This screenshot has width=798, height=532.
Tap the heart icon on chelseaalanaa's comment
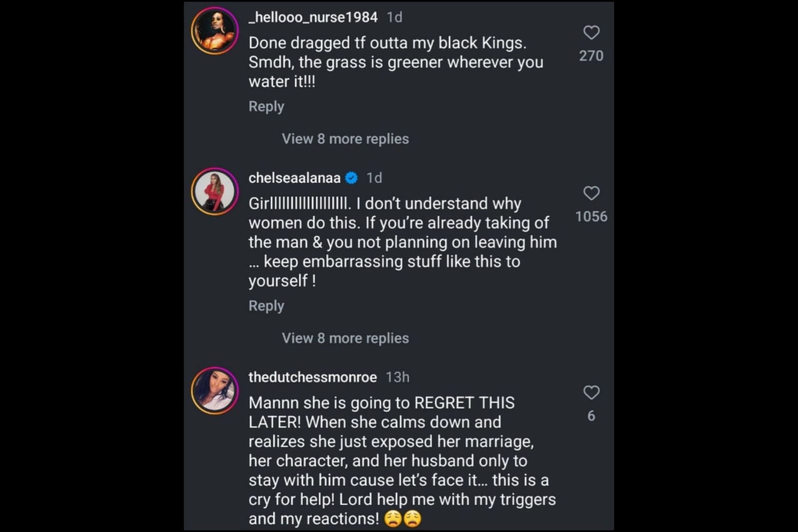click(591, 193)
